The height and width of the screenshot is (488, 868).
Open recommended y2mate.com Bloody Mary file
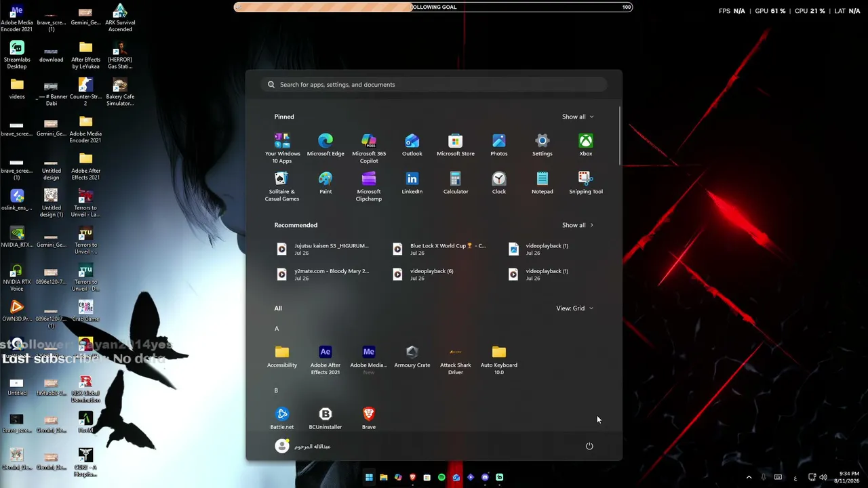click(x=323, y=274)
